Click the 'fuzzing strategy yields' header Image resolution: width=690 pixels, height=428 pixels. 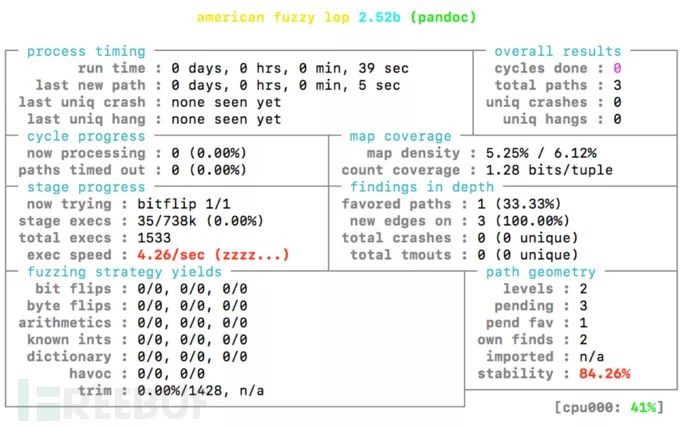tap(125, 272)
